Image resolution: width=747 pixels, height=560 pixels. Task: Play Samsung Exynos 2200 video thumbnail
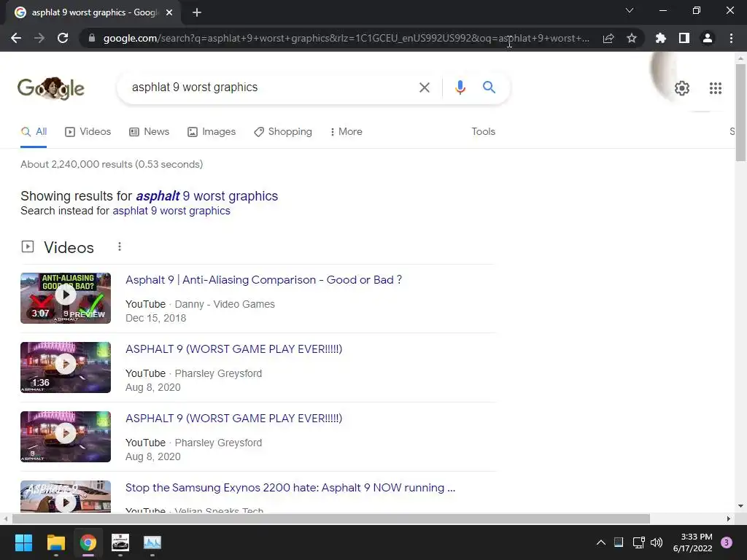tap(66, 497)
